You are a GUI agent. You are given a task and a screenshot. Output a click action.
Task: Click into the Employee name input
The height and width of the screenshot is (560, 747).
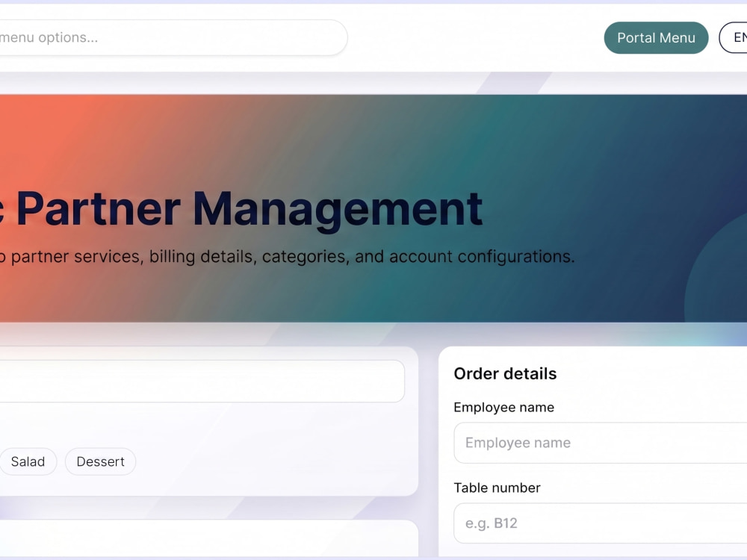(x=601, y=443)
